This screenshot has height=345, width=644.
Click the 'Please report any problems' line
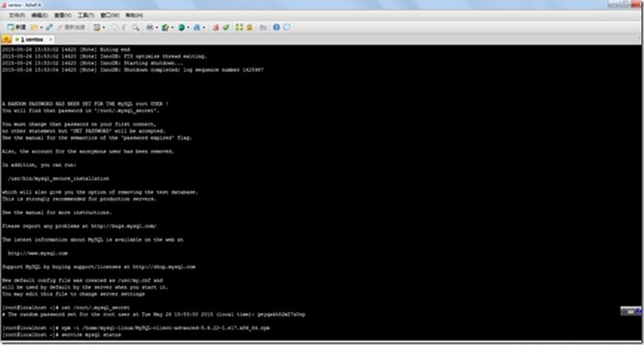tap(79, 226)
